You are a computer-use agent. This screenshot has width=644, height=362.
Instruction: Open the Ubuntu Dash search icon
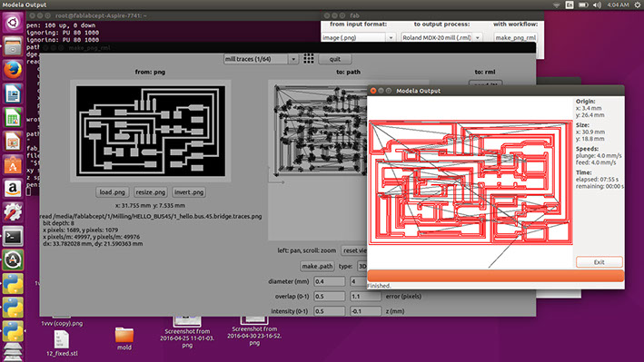point(13,22)
